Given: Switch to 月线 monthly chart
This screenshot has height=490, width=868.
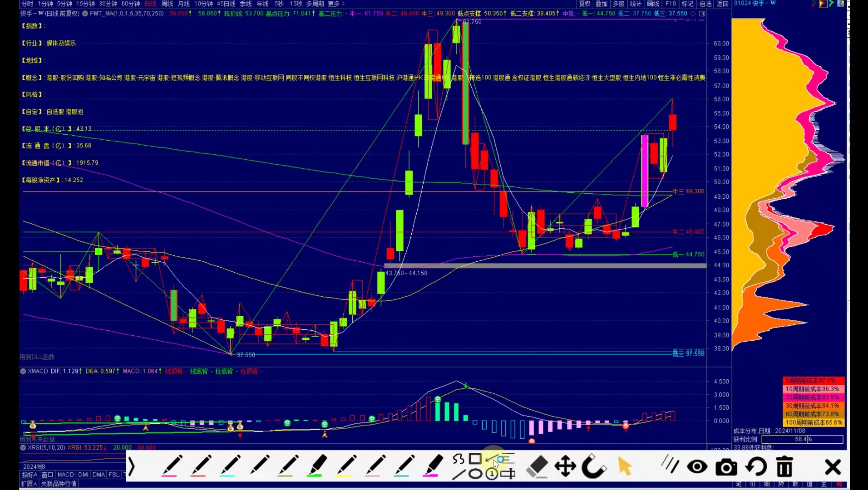Looking at the screenshot, I should 184,4.
